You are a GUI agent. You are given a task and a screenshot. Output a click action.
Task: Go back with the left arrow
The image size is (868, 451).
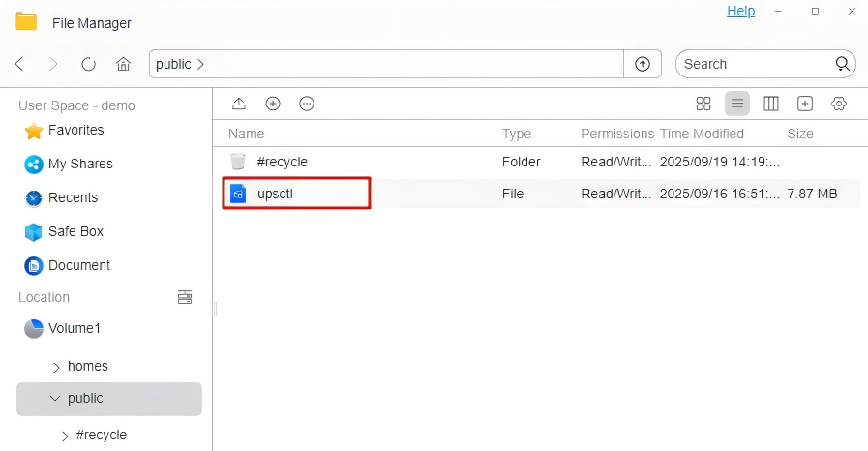click(x=19, y=64)
